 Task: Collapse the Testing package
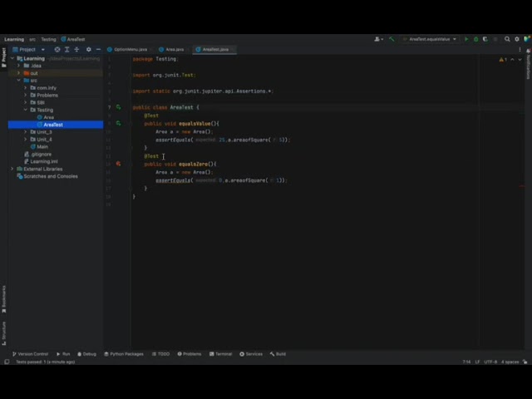point(26,110)
